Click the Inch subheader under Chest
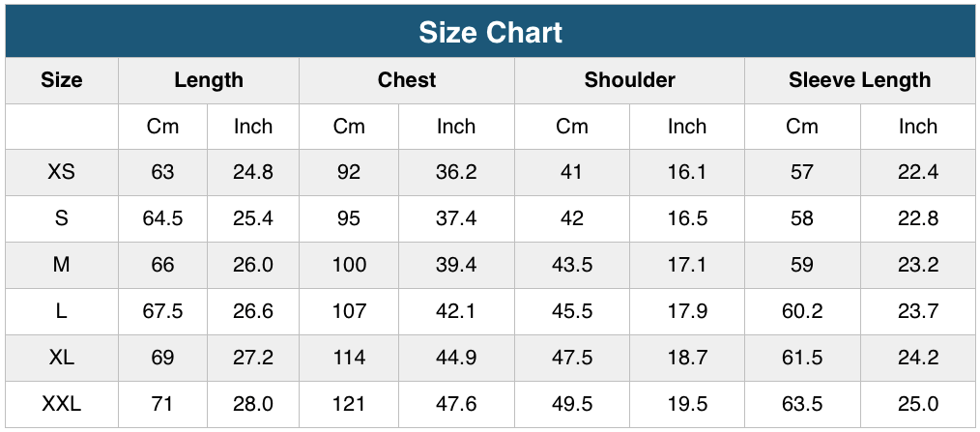980x432 pixels. (x=456, y=127)
